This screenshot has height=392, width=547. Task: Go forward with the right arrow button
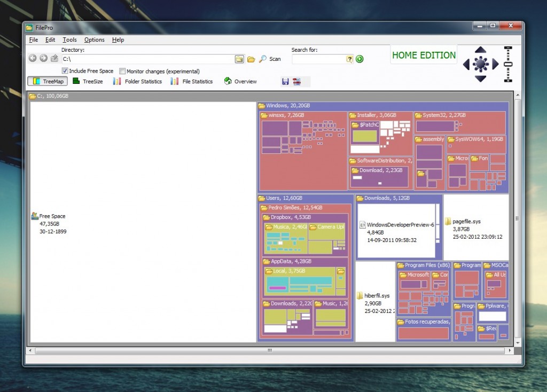pos(43,58)
